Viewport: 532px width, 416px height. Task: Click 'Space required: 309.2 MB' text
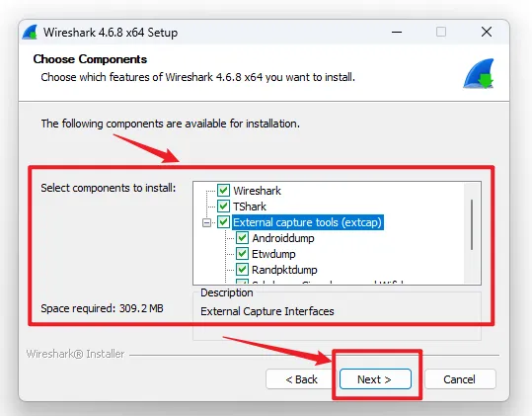point(102,308)
